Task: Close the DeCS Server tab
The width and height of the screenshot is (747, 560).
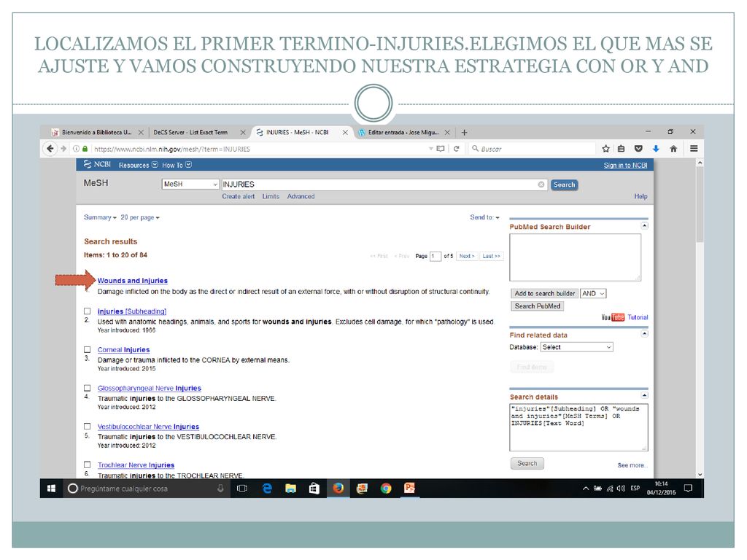Action: [x=243, y=133]
